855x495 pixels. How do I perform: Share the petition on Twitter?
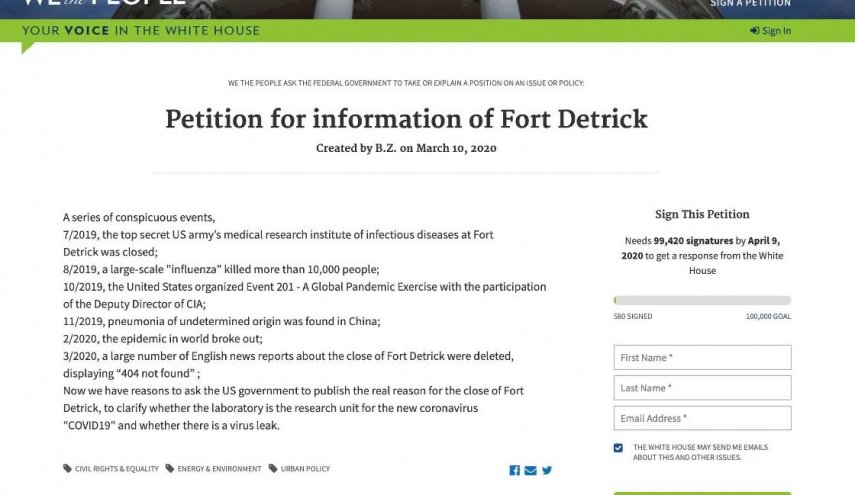[x=547, y=470]
